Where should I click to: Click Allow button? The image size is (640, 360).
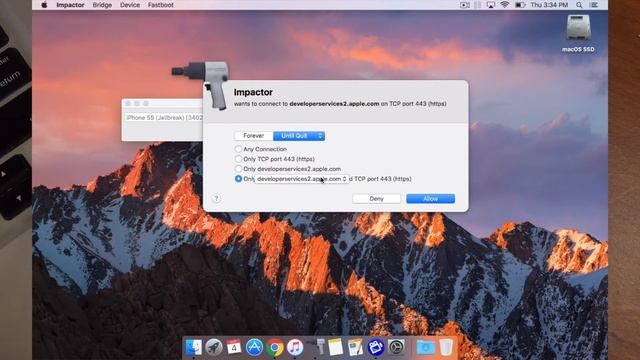click(x=430, y=199)
